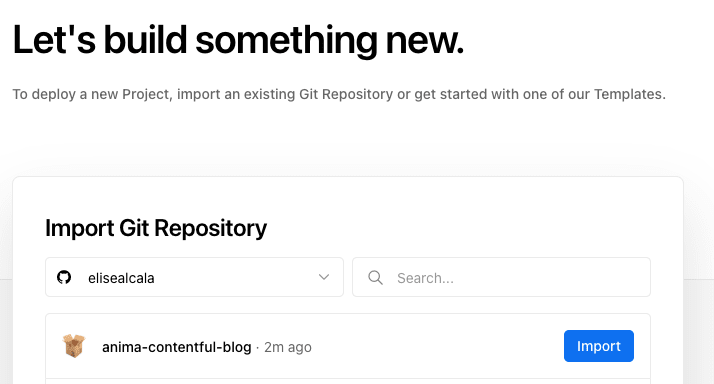
Task: Click the Let's build something new headline
Action: click(238, 41)
